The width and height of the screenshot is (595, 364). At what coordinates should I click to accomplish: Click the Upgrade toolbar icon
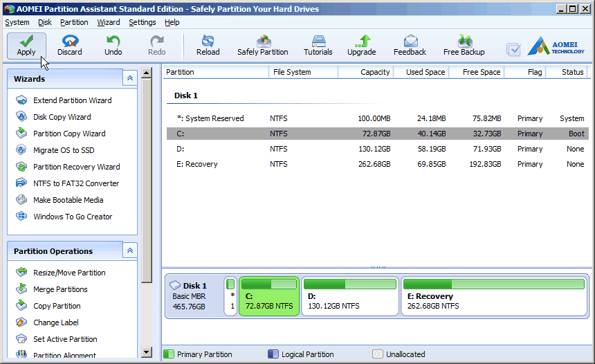(x=362, y=46)
